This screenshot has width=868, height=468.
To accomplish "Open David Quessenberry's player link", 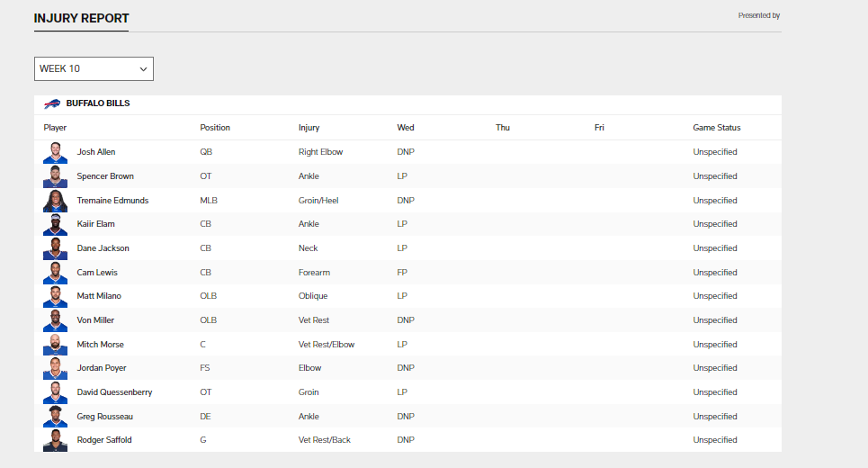I will (114, 392).
